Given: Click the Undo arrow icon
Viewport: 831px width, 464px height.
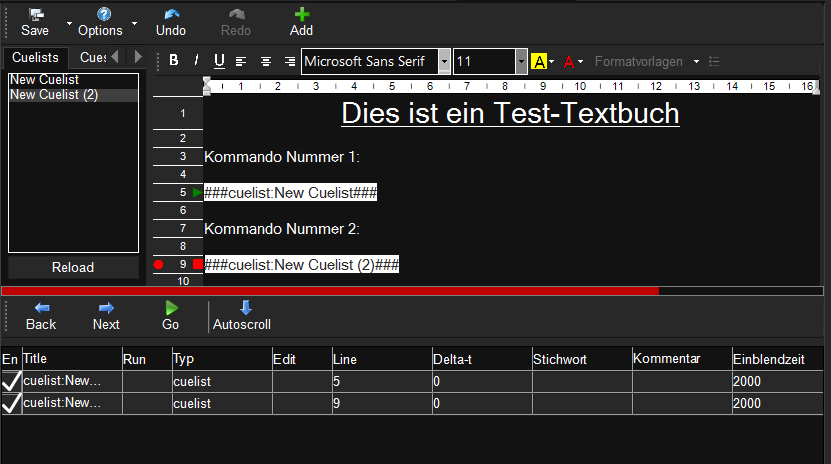Looking at the screenshot, I should pyautogui.click(x=170, y=15).
